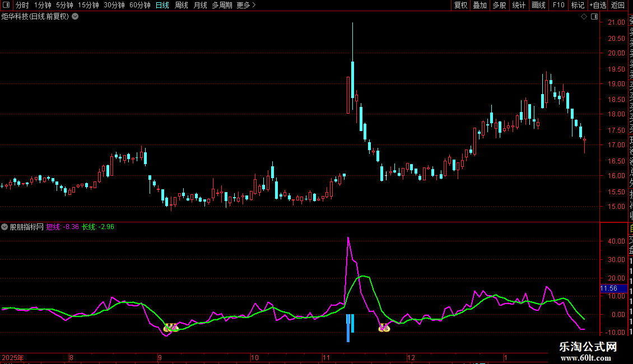Click the tall November peak candlestick

click(x=352, y=67)
